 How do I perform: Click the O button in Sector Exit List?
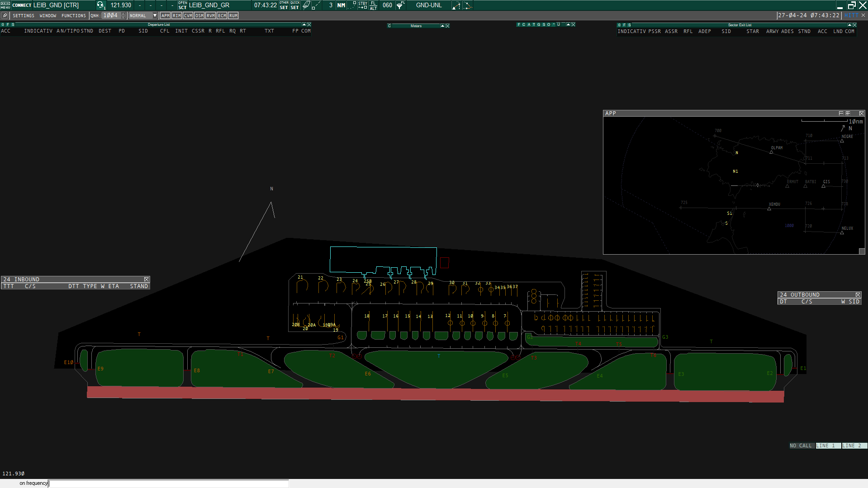619,25
